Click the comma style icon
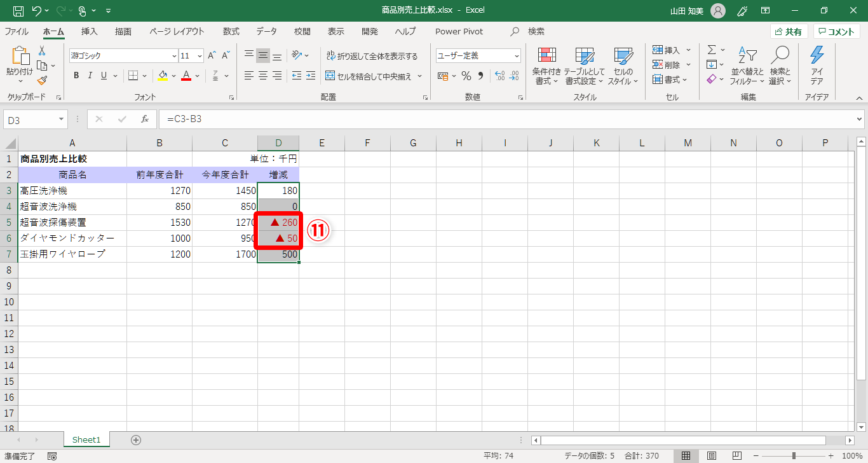The image size is (868, 463). [x=481, y=76]
